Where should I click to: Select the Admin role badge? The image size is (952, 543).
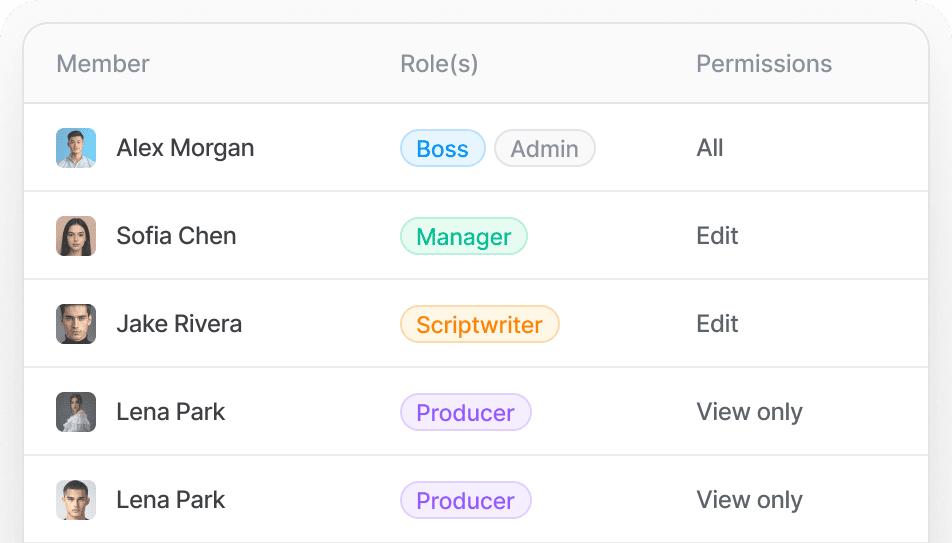pyautogui.click(x=545, y=148)
